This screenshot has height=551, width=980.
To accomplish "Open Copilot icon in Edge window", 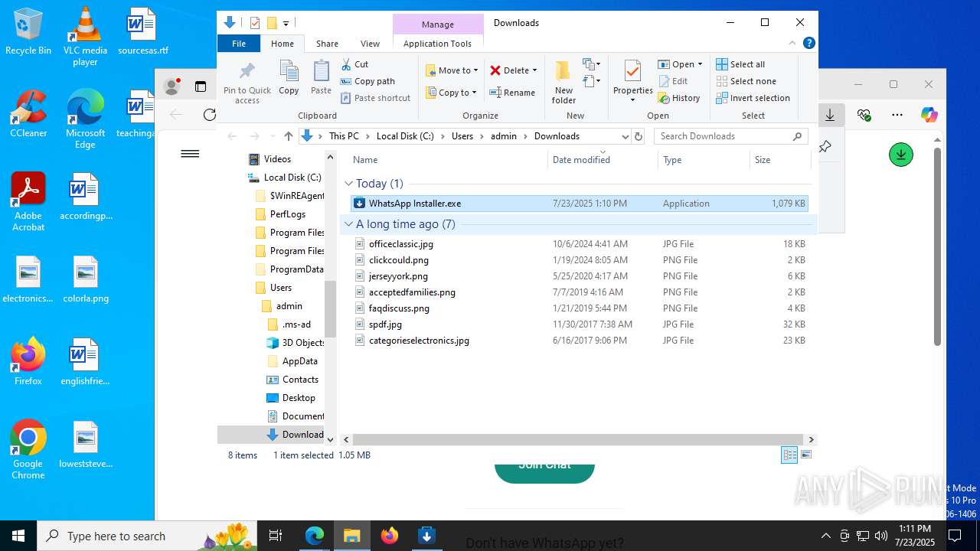I will 929,115.
